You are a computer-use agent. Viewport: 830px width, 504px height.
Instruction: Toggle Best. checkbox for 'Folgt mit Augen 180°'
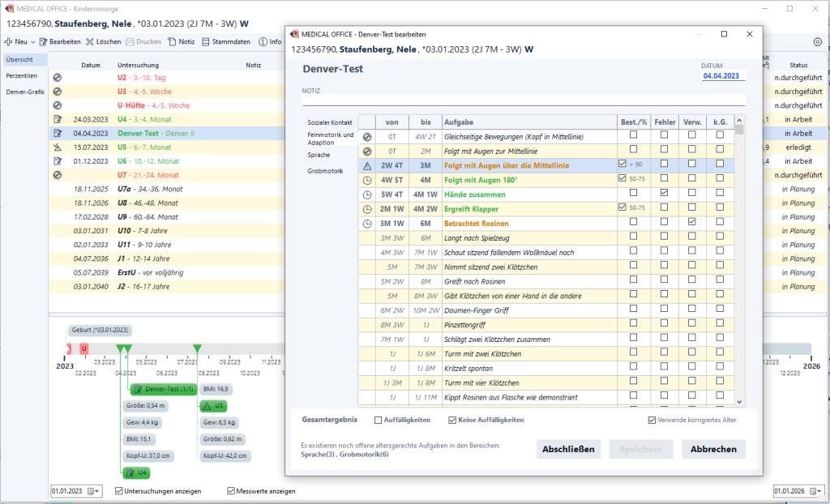(622, 178)
